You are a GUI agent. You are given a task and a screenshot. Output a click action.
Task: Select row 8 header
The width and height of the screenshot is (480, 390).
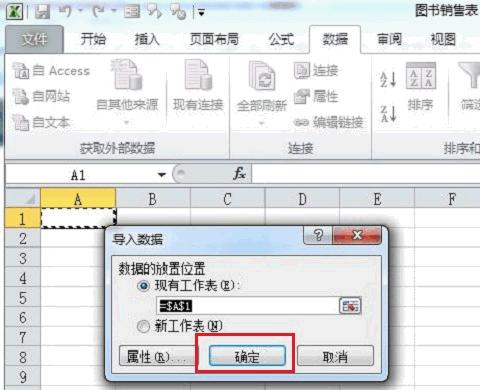(x=23, y=357)
